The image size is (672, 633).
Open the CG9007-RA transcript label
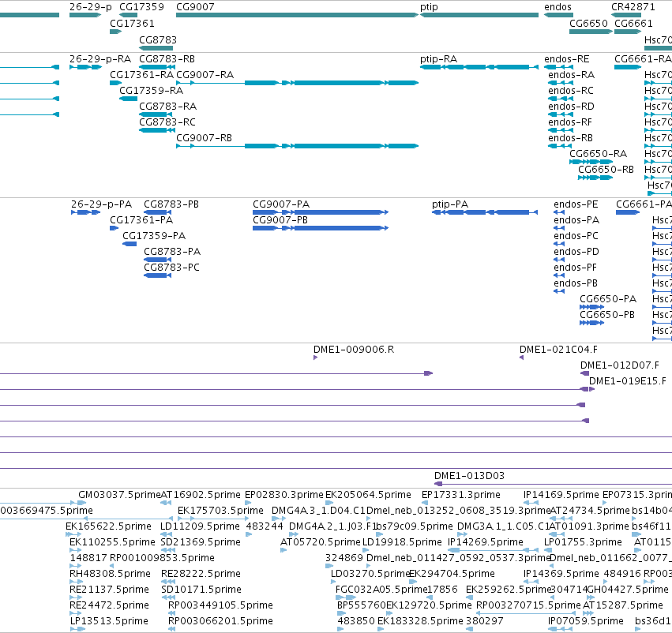tap(205, 75)
